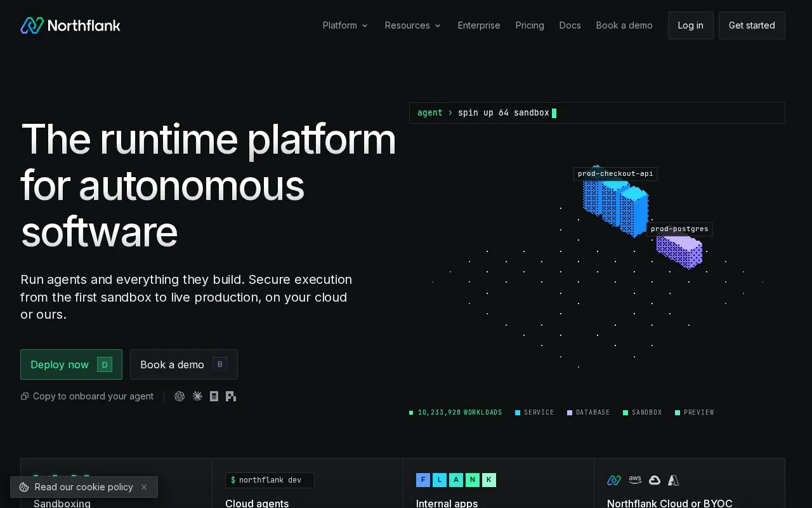The height and width of the screenshot is (508, 812).
Task: Select the rectangular agent icon after the Claude starburst
Action: pos(214,396)
